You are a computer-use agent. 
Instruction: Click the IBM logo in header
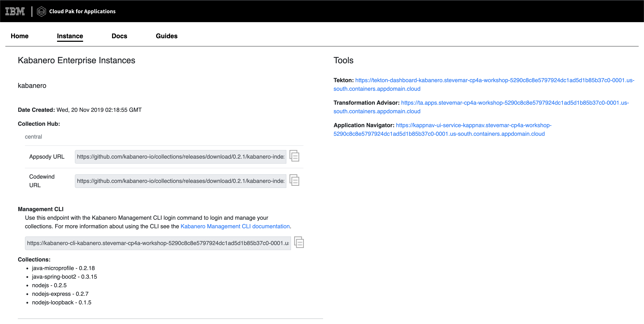(x=15, y=11)
